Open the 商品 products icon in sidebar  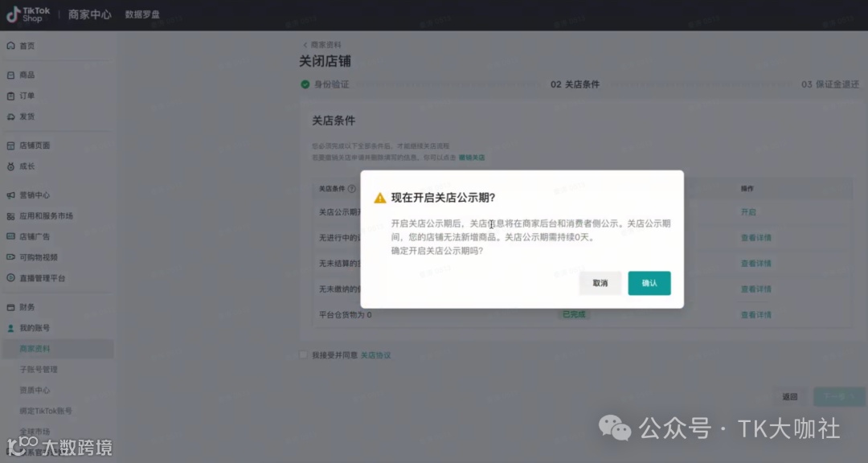pos(10,75)
